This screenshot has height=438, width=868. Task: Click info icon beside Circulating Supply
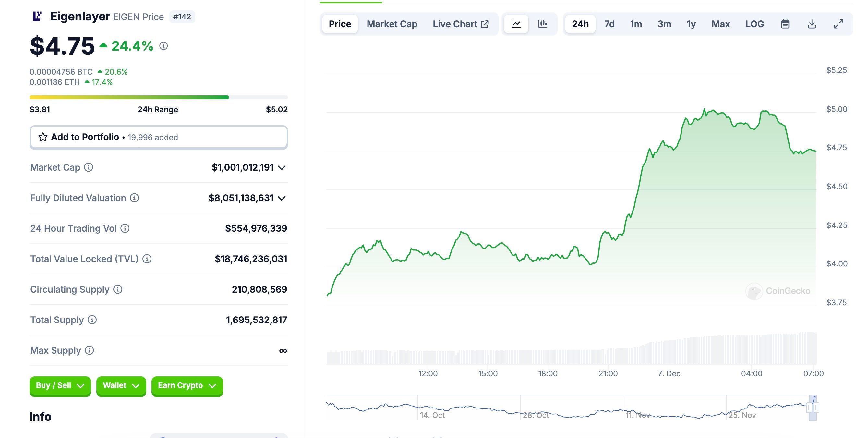coord(118,289)
